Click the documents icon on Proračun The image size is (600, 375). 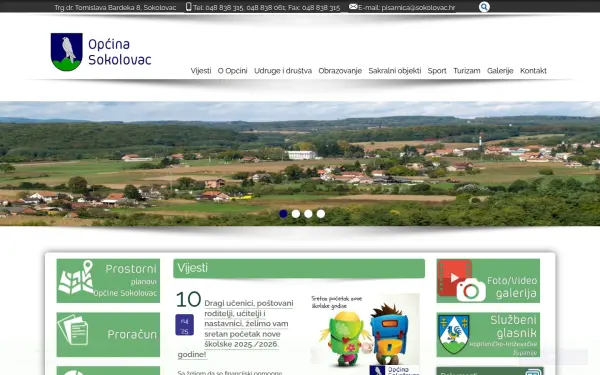(73, 330)
